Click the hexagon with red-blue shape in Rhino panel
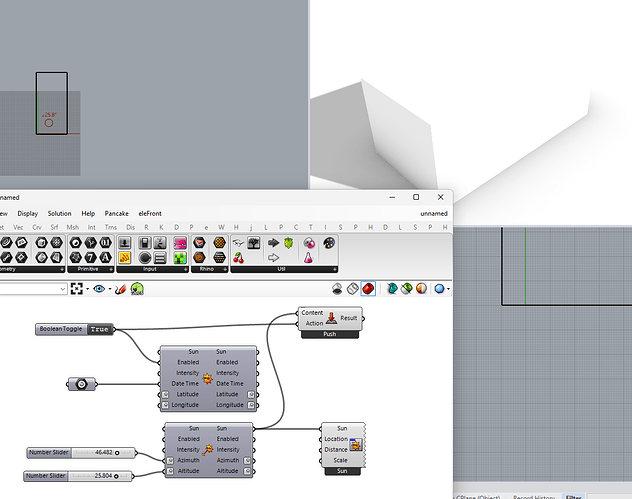 (x=200, y=243)
